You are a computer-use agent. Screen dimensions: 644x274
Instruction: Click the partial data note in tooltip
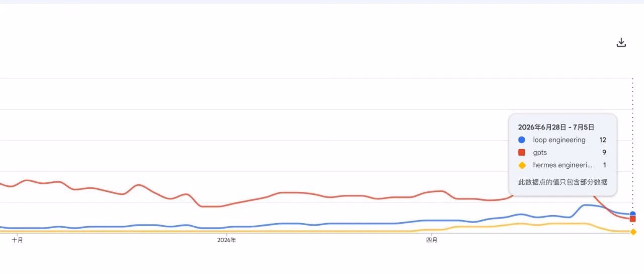(562, 182)
